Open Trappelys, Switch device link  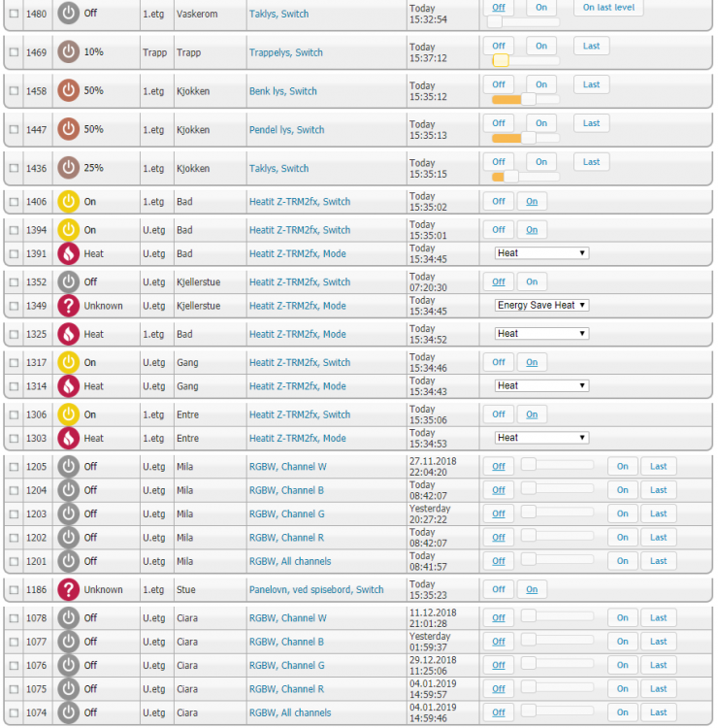pos(286,52)
